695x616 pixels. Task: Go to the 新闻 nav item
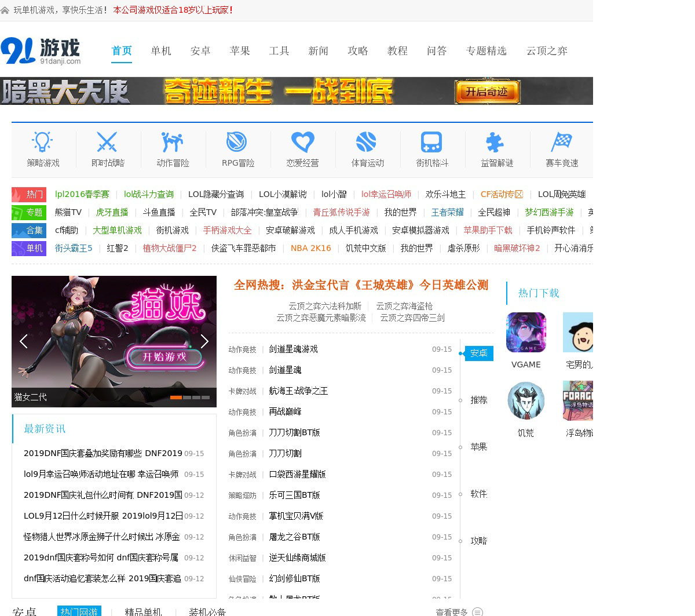(319, 51)
